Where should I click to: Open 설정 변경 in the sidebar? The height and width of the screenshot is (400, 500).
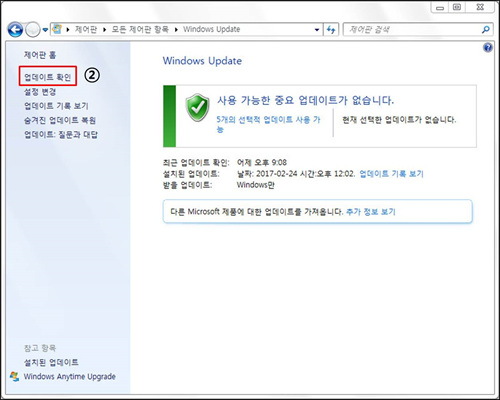[40, 92]
